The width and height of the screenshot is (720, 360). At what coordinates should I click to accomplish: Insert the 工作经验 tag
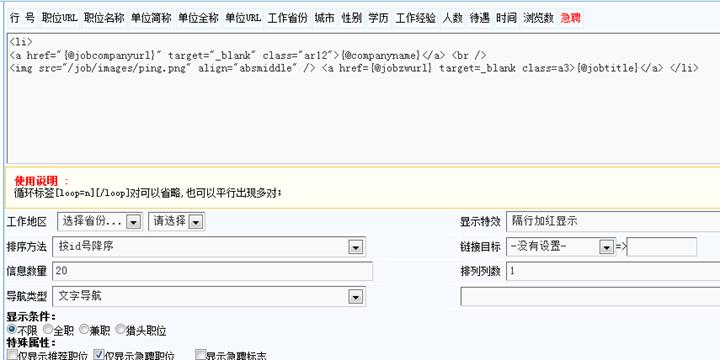416,18
